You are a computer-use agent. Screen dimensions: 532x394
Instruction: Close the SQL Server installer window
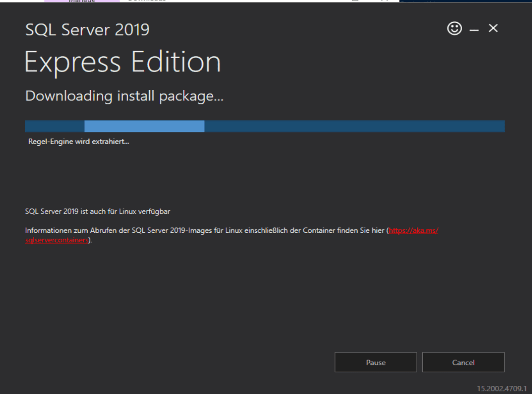pyautogui.click(x=493, y=28)
